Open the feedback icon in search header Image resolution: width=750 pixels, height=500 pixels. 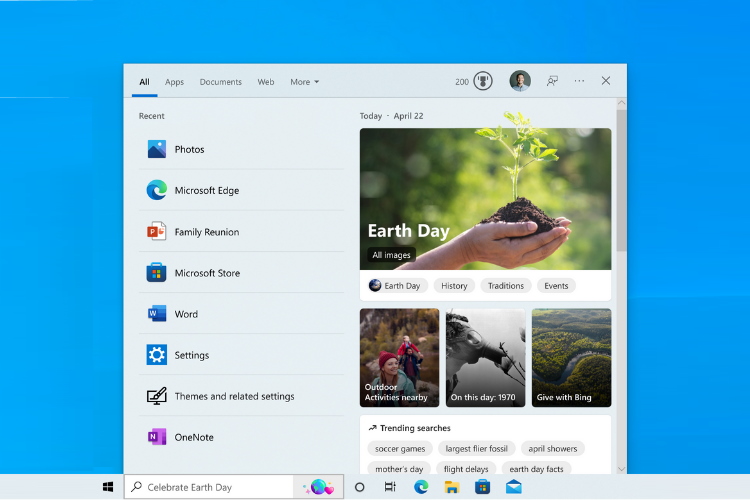point(552,81)
